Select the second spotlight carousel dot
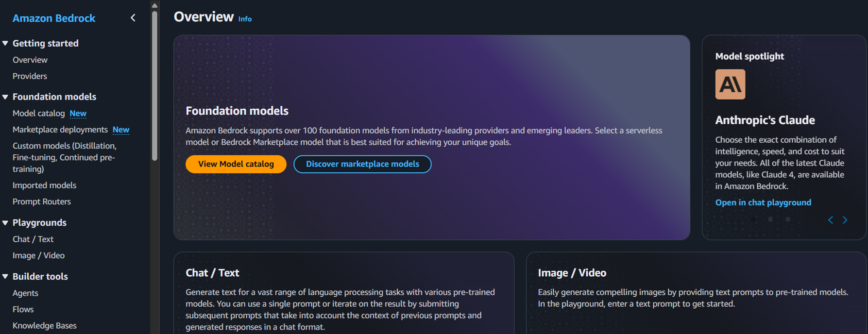 pyautogui.click(x=770, y=219)
